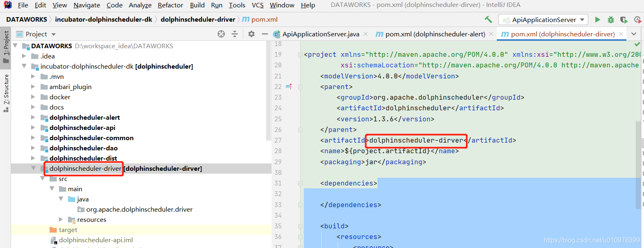Click the <build> tag text
The width and height of the screenshot is (644, 248).
click(334, 226)
